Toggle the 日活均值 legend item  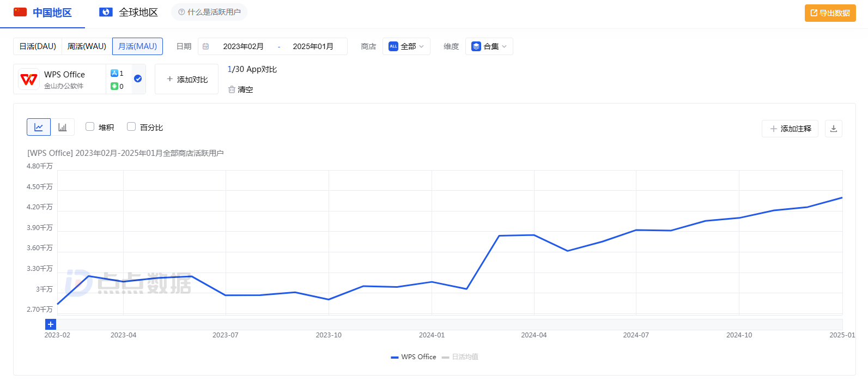[x=460, y=357]
